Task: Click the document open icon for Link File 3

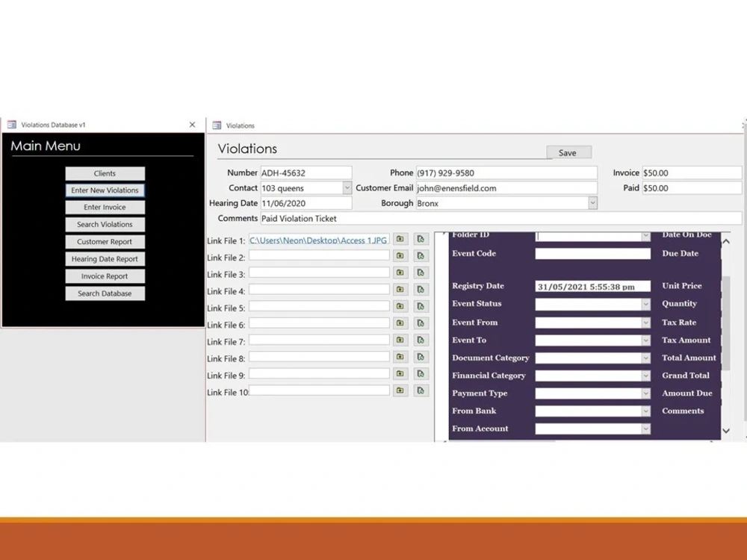Action: tap(421, 273)
